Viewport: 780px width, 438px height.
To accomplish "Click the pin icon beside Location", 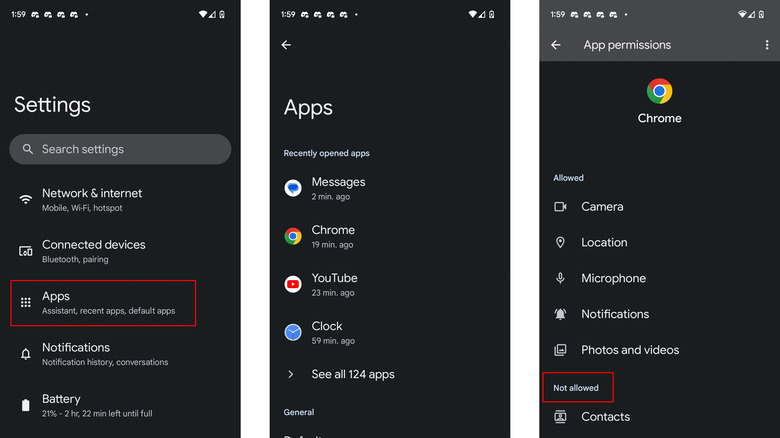I will [561, 242].
